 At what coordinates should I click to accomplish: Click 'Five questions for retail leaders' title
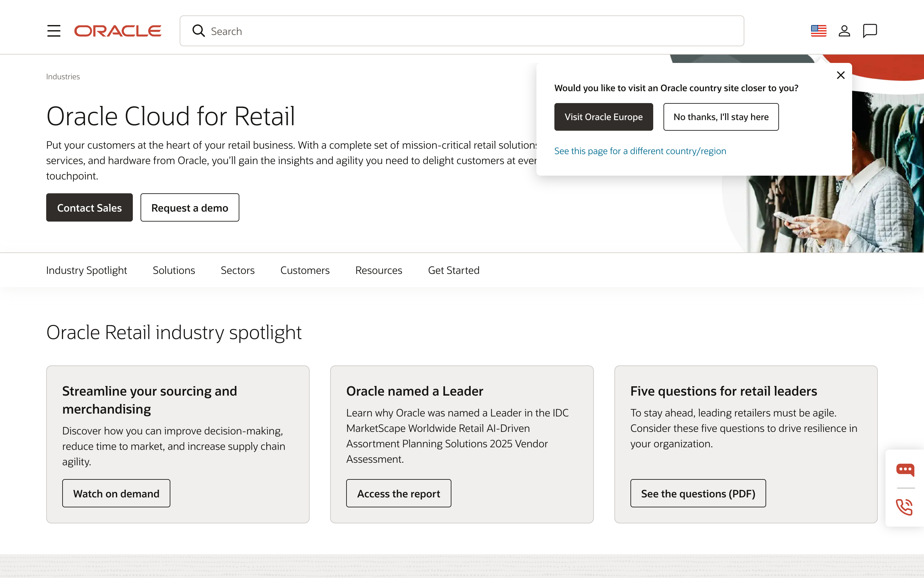(723, 391)
